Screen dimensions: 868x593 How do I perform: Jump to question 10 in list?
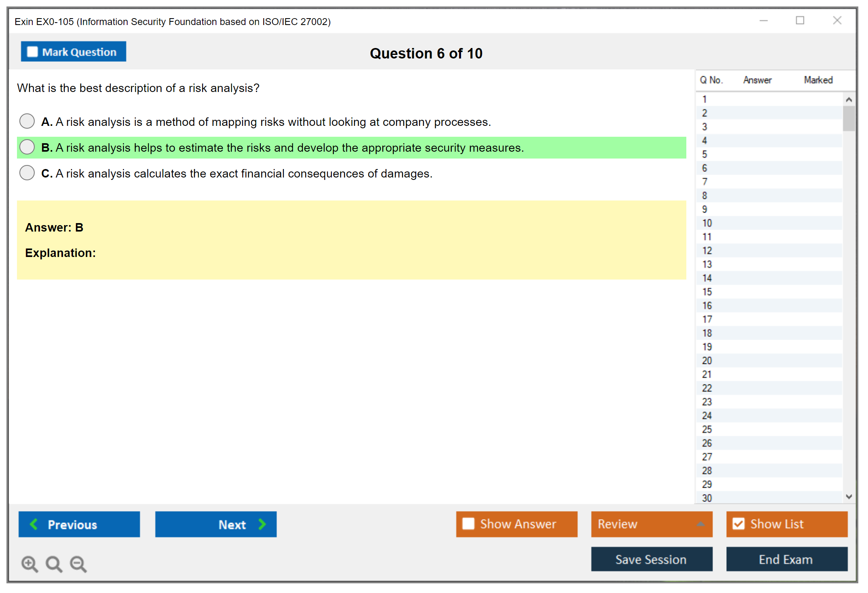click(x=707, y=223)
